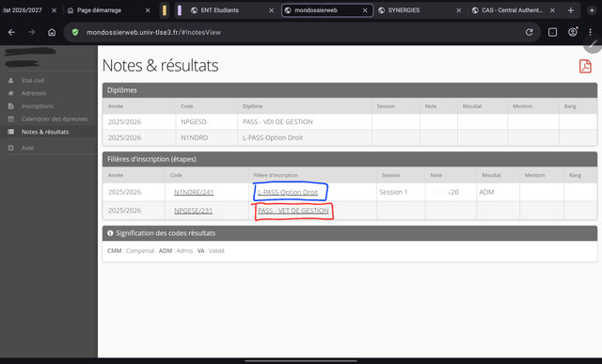Close the mondossierweb tab

(365, 10)
